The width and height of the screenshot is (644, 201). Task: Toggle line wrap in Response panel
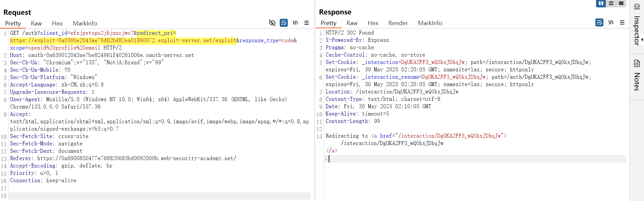tap(599, 22)
